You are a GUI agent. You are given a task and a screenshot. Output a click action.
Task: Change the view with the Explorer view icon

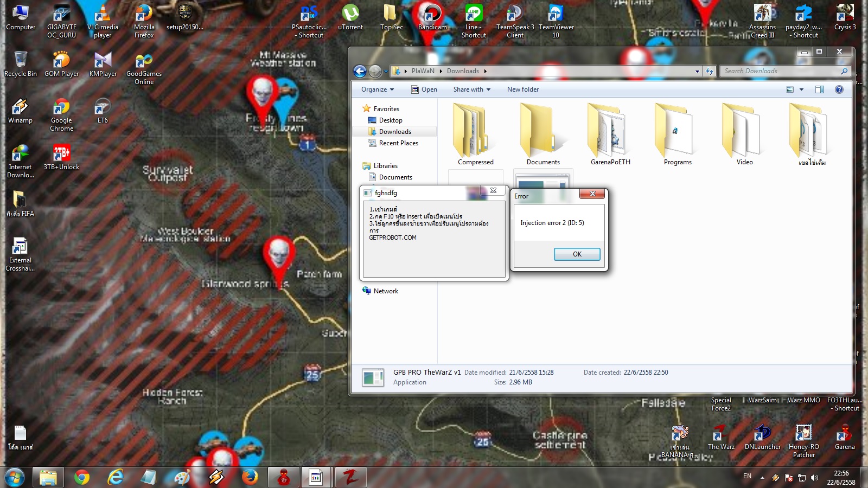(790, 89)
